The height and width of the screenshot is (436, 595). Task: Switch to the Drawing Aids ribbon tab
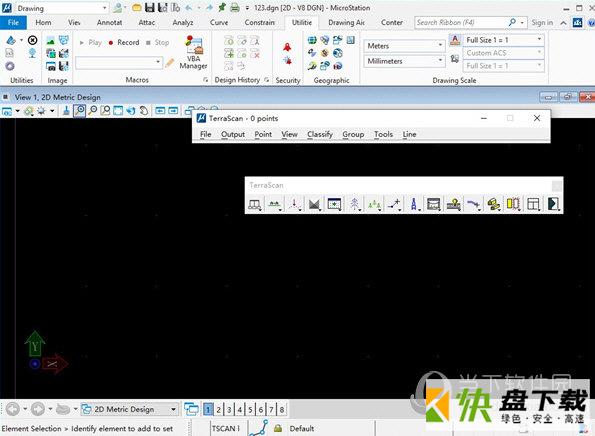346,22
